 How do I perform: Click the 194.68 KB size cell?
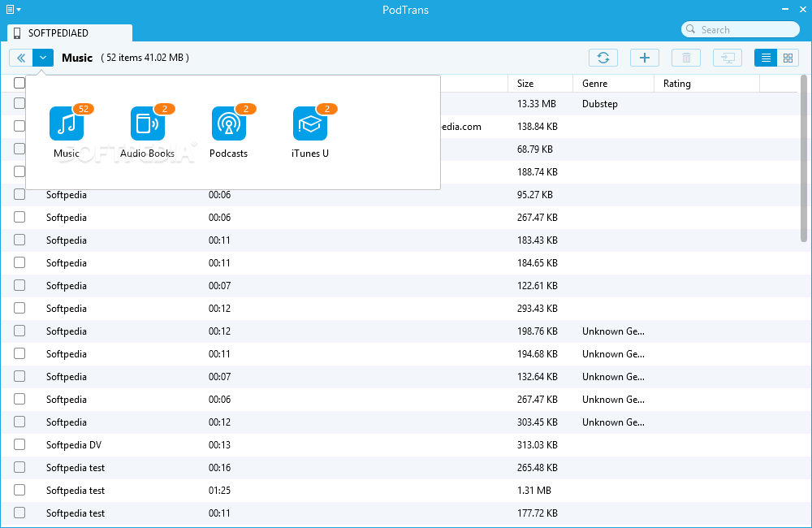click(x=537, y=354)
